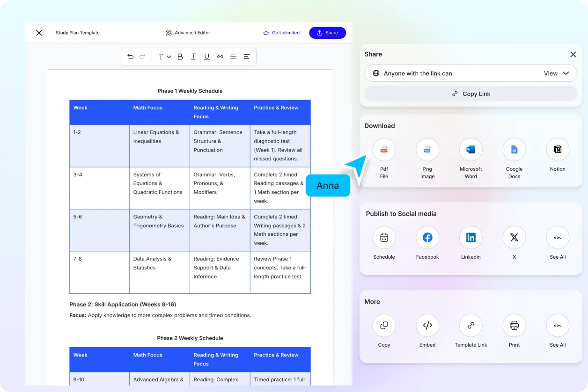Export to Microsoft Word
The width and height of the screenshot is (588, 392).
tap(471, 150)
